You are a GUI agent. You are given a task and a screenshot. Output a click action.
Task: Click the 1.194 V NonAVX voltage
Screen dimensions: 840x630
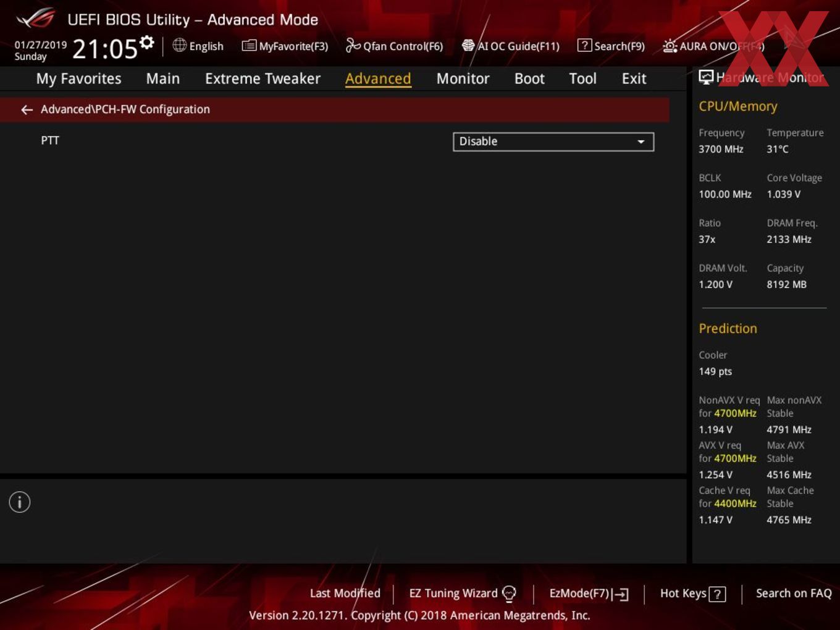[715, 429]
